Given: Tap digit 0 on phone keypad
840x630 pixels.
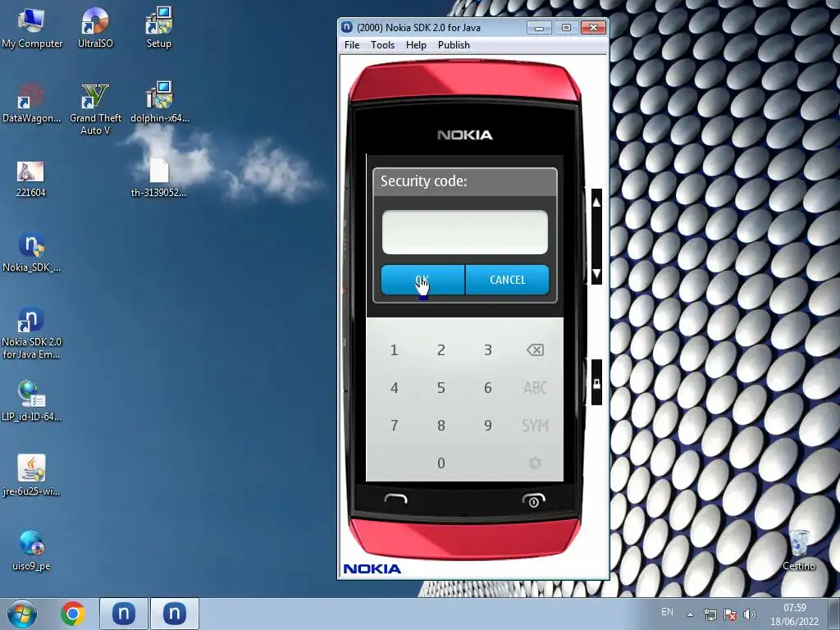Looking at the screenshot, I should click(x=441, y=463).
